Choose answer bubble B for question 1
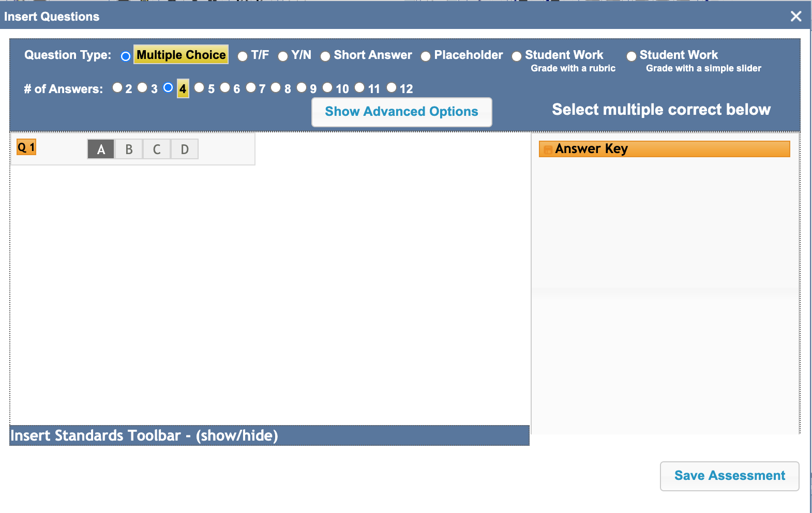 tap(129, 149)
